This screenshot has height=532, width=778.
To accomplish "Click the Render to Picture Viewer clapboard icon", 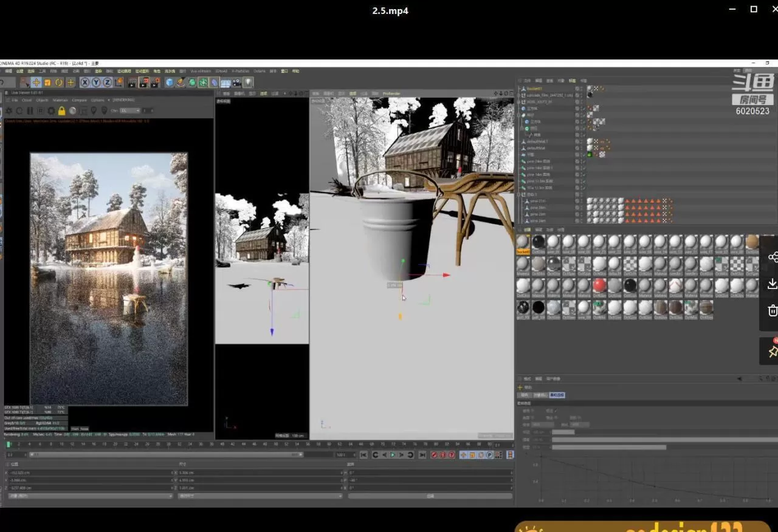I will (143, 83).
